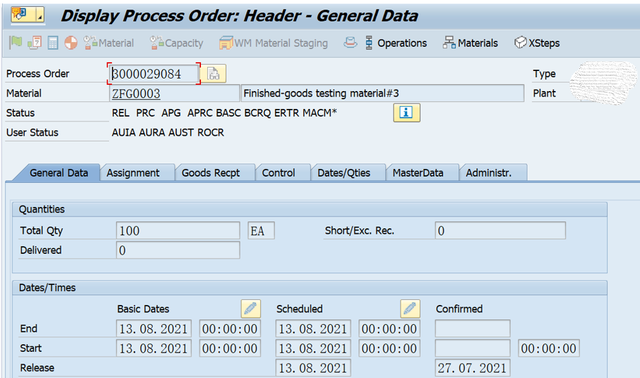Click the Total Qty field

[178, 231]
